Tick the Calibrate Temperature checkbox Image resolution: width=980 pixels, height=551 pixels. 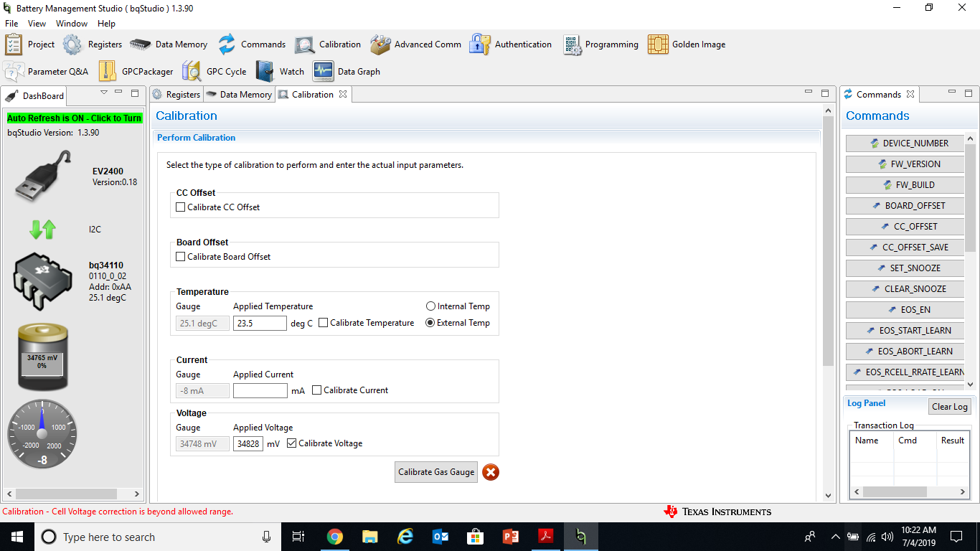pos(324,323)
